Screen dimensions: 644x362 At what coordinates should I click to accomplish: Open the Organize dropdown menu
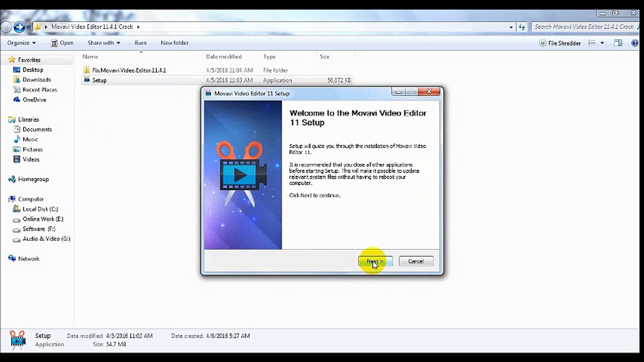tap(21, 43)
